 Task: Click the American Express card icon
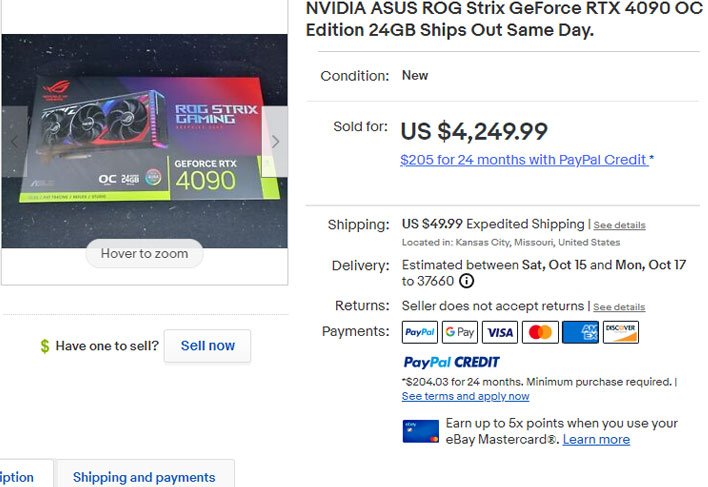(580, 332)
